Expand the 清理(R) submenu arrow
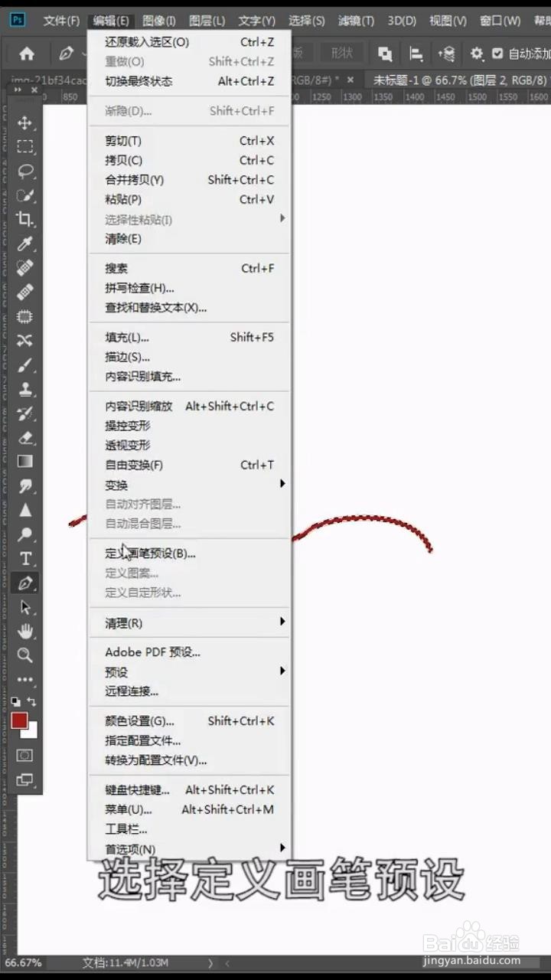 point(282,622)
